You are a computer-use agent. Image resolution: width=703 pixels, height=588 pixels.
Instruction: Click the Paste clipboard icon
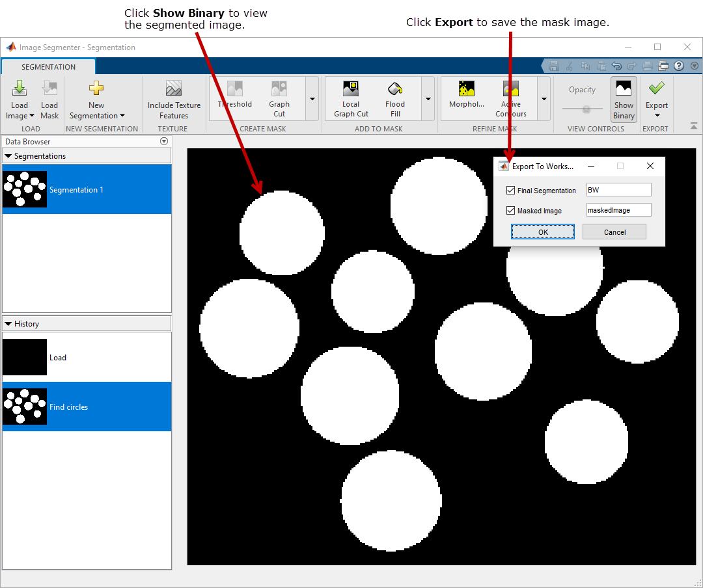601,66
